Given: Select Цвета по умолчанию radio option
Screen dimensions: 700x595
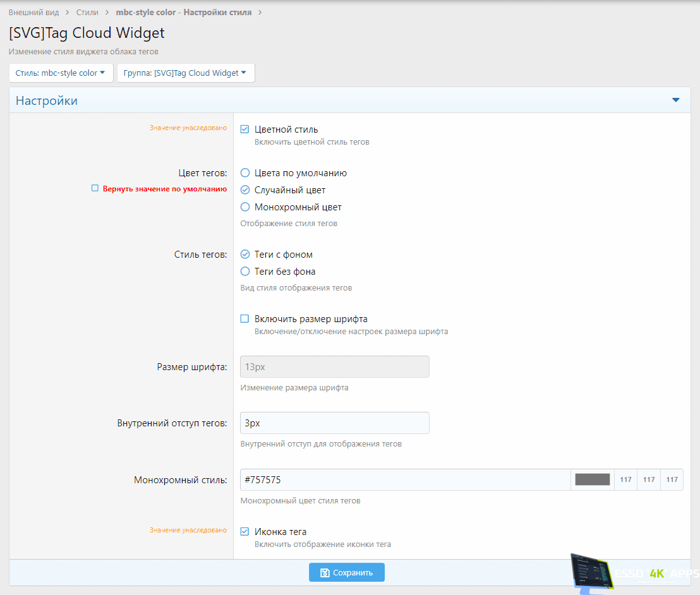Looking at the screenshot, I should click(x=245, y=173).
